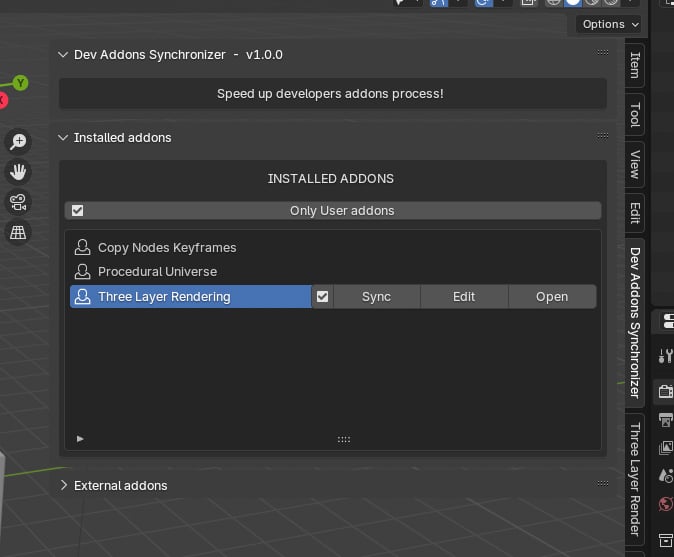Screen dimensions: 674x557
Task: Expand the External addons section
Action: (x=64, y=485)
